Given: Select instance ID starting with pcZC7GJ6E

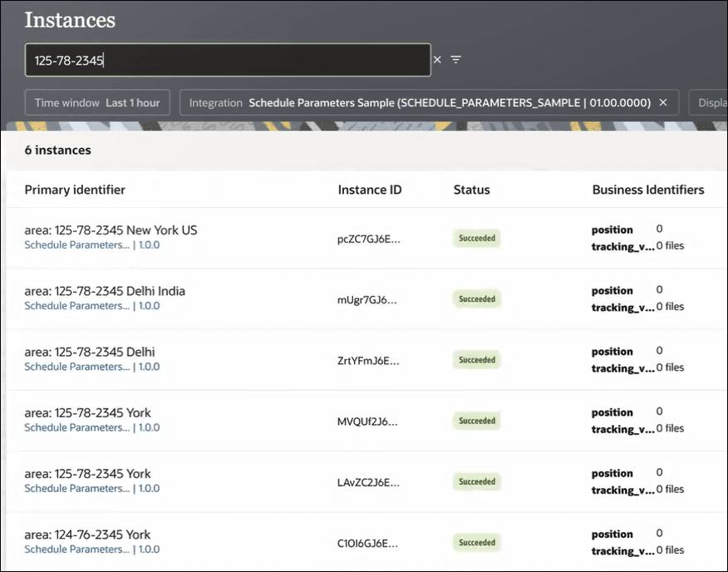Looking at the screenshot, I should coord(368,239).
